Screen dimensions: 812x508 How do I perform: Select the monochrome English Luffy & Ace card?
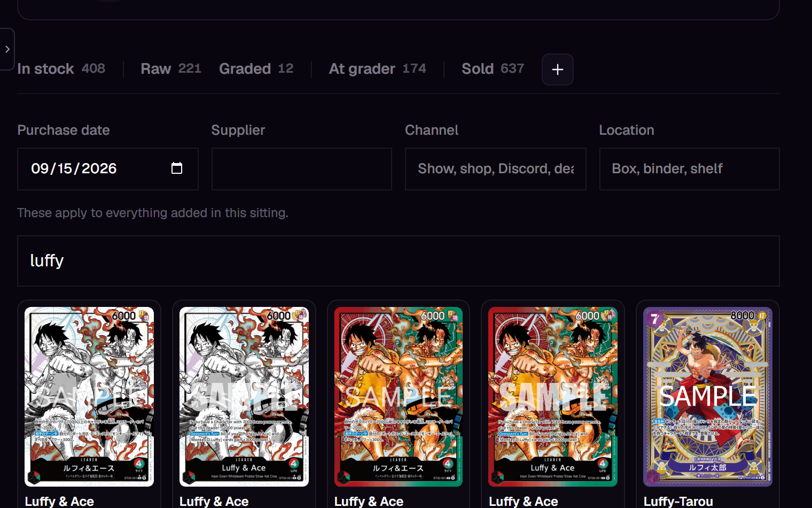coord(244,397)
